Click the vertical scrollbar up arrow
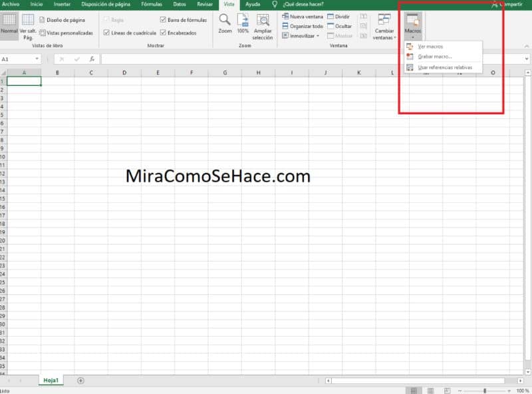Image resolution: width=532 pixels, height=394 pixels. pos(528,73)
